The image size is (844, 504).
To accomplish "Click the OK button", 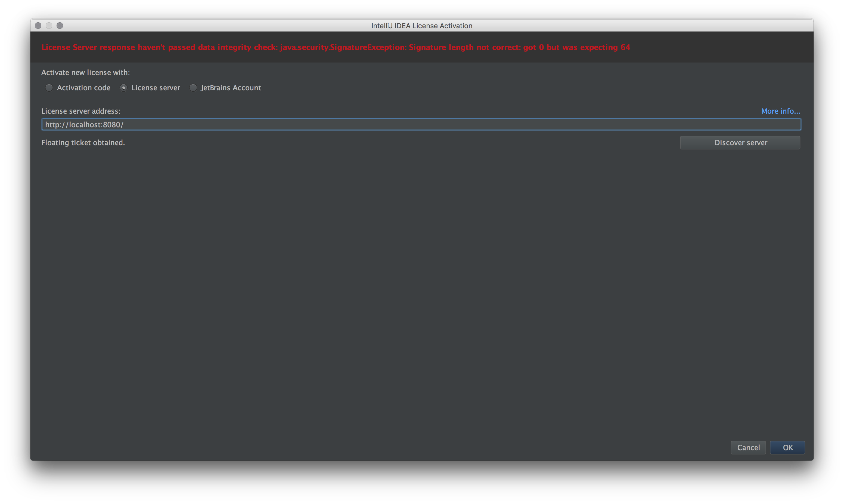I will click(x=789, y=447).
